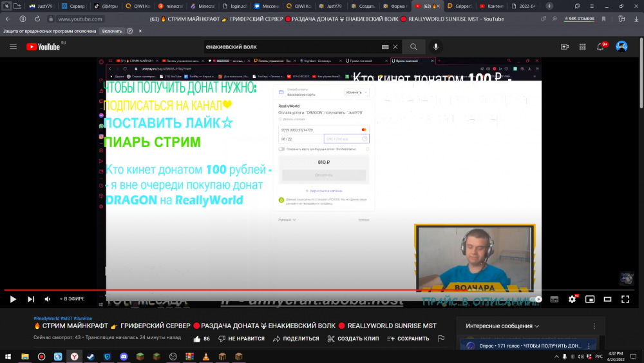This screenshot has width=644, height=363.
Task: Switch to the Сервер tab
Action: [x=73, y=6]
